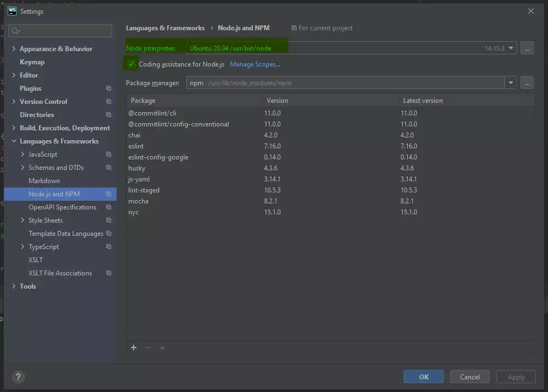Close the Settings dialog with X
Viewport: 548px width, 392px height.
531,11
